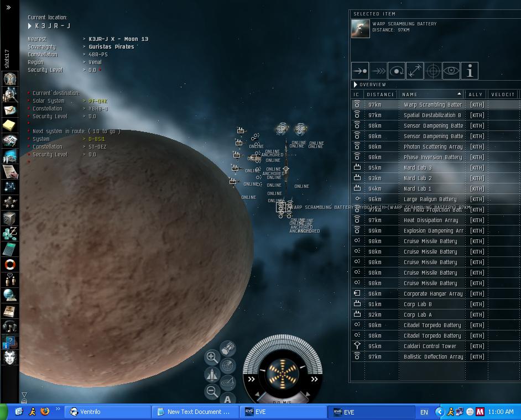Screen dimensions: 521x420
Task: Collapse the Overview panel triangle
Action: (x=355, y=85)
